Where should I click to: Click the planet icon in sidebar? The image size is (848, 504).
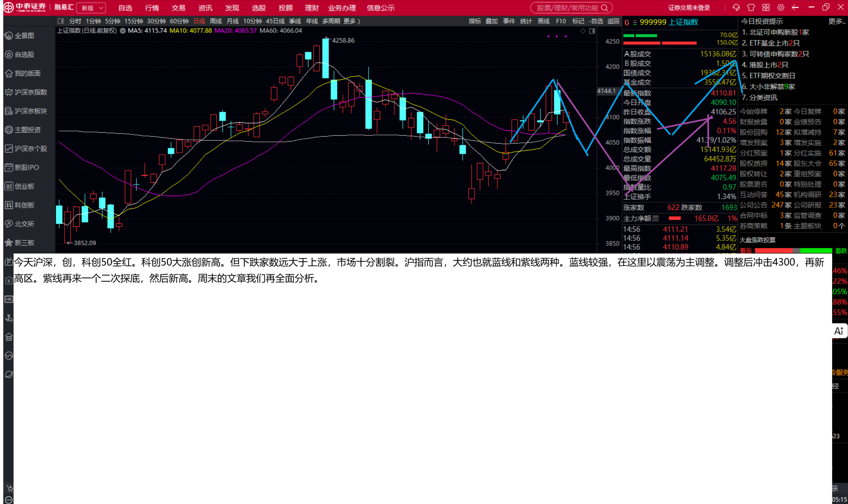9,374
